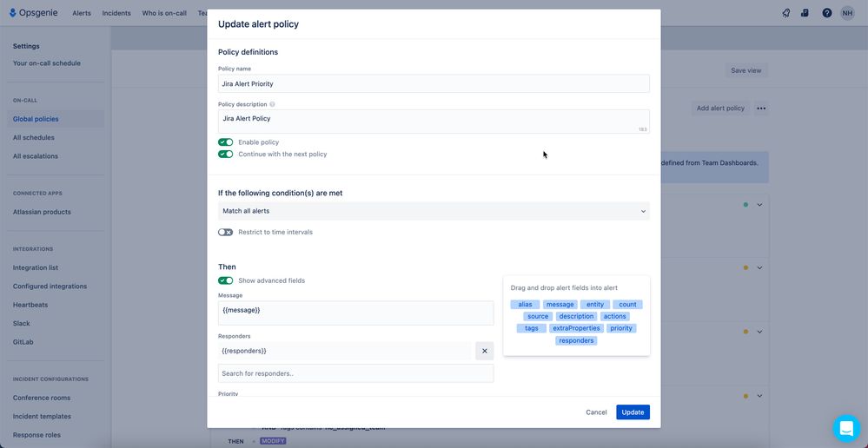Open the chat support bubble
The image size is (868, 448).
pos(847,428)
